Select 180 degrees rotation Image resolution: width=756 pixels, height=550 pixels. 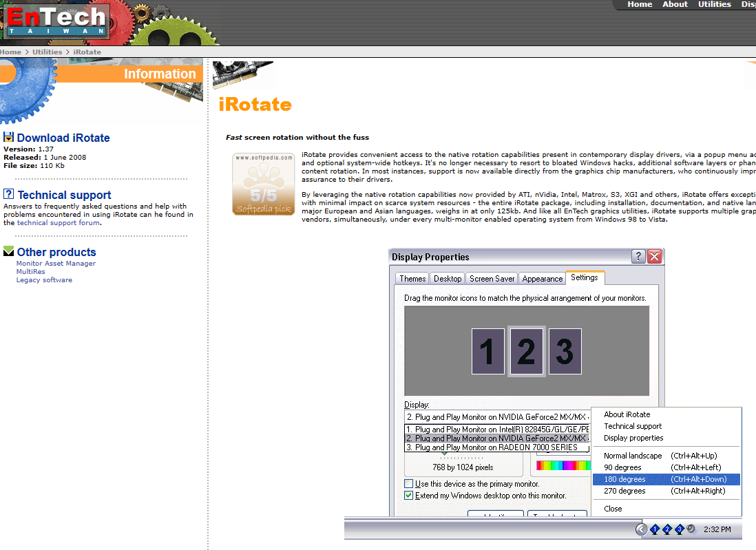coord(666,479)
